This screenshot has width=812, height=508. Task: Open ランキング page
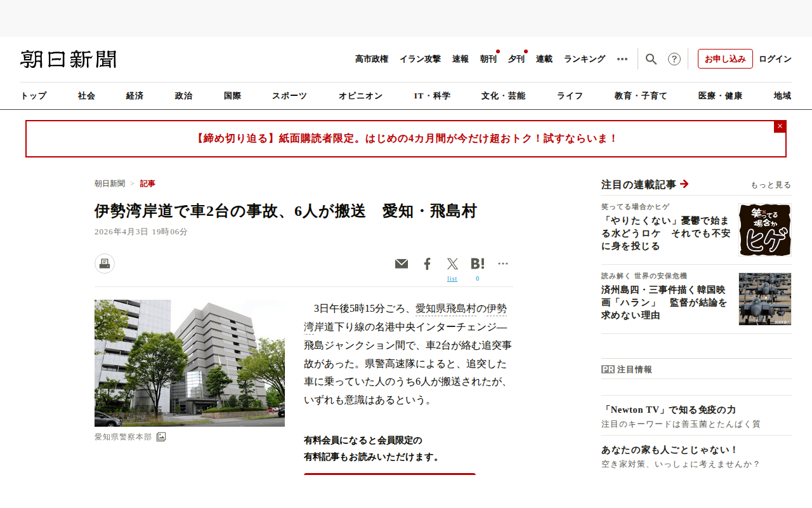(585, 59)
